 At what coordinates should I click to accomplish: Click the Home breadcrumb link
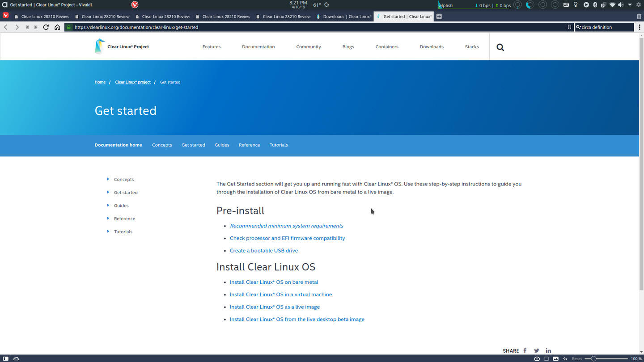coord(100,82)
